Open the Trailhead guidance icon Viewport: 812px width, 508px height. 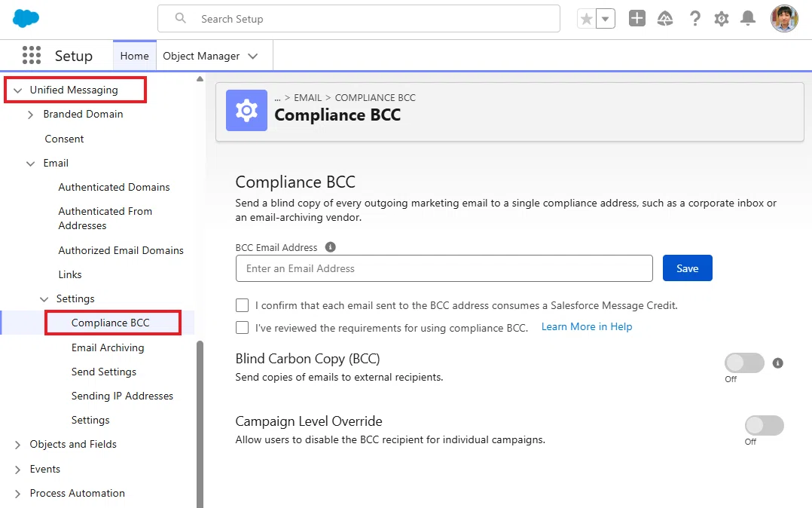665,19
